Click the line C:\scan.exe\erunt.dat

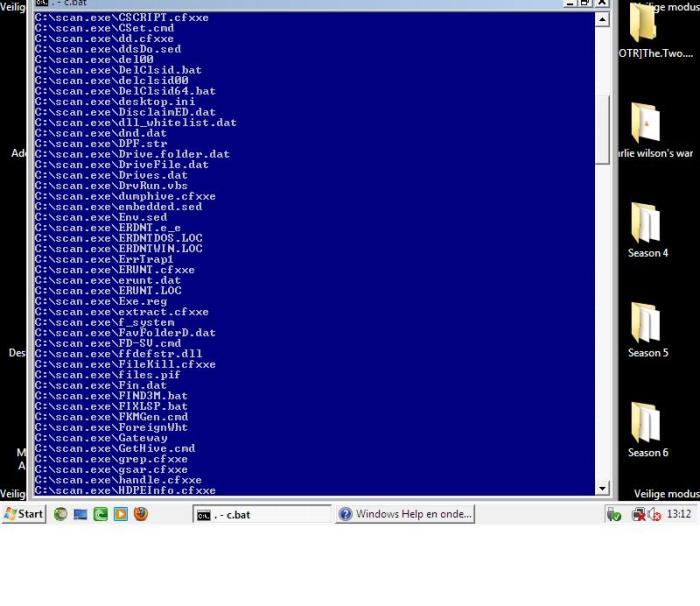coord(108,280)
